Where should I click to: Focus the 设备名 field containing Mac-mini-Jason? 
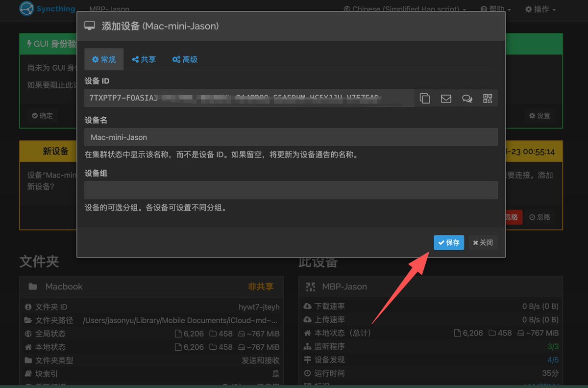point(291,137)
